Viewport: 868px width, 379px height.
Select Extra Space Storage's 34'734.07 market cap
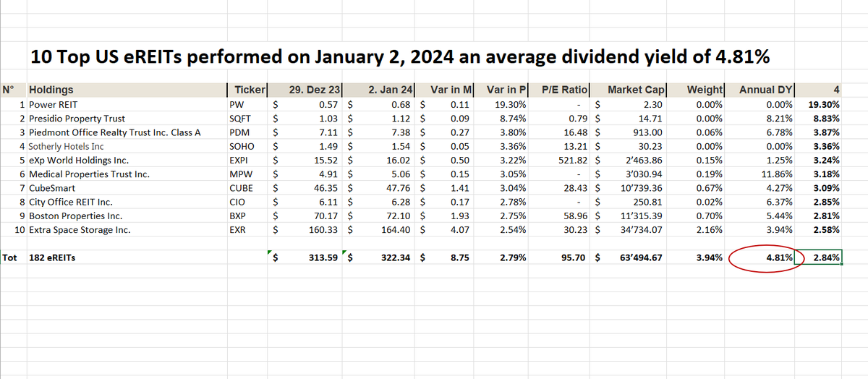[x=629, y=230]
